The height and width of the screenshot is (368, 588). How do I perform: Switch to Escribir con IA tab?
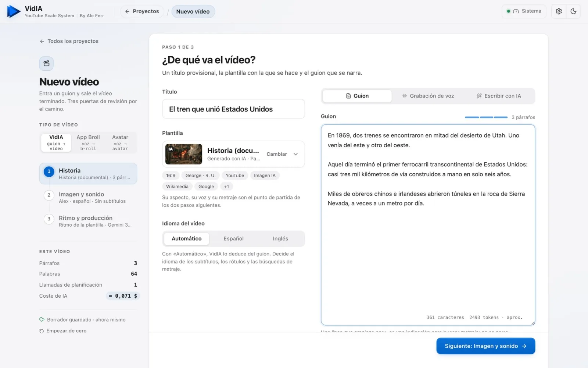[x=499, y=96]
